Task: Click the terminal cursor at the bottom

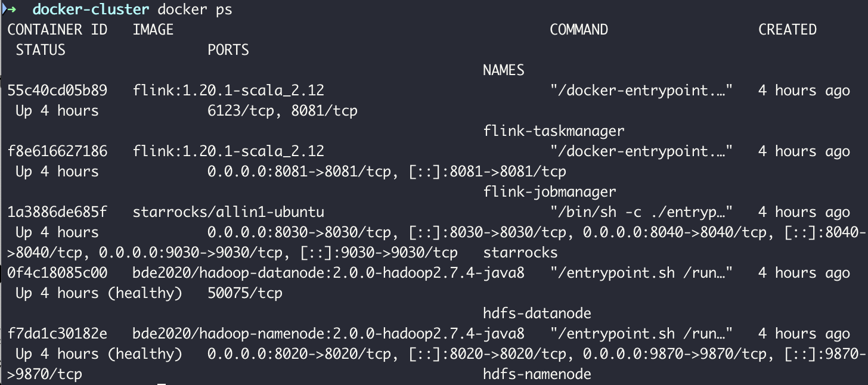Action: (x=162, y=384)
